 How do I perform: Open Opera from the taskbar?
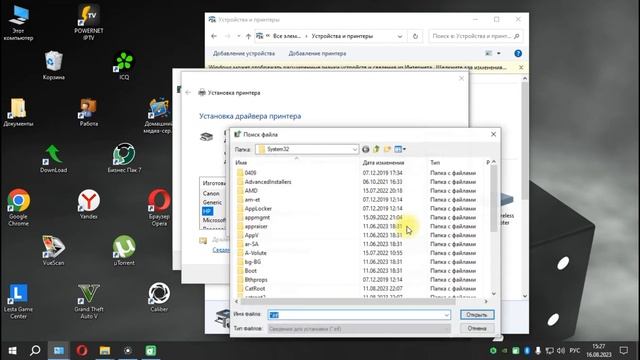tap(82, 351)
